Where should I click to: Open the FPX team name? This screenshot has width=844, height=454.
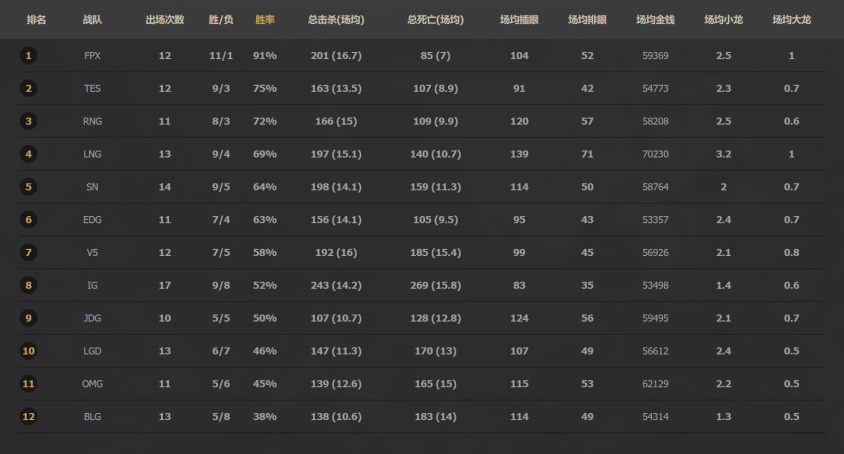93,56
